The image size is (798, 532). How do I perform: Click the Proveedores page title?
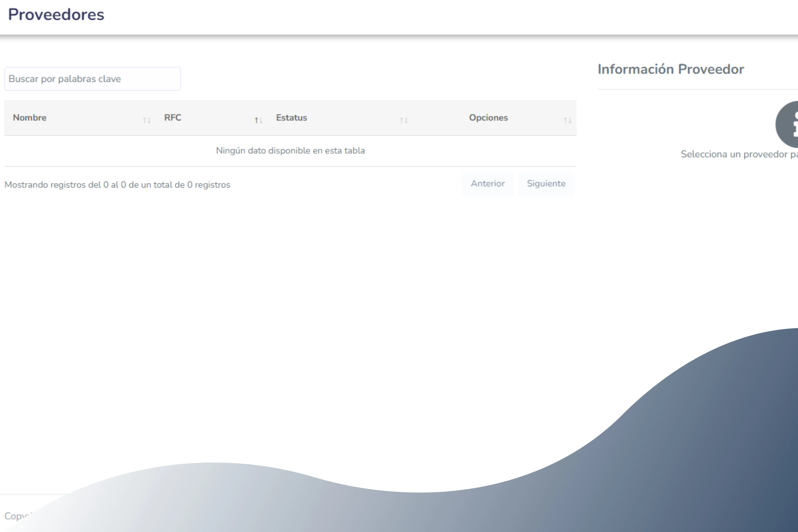click(x=56, y=15)
